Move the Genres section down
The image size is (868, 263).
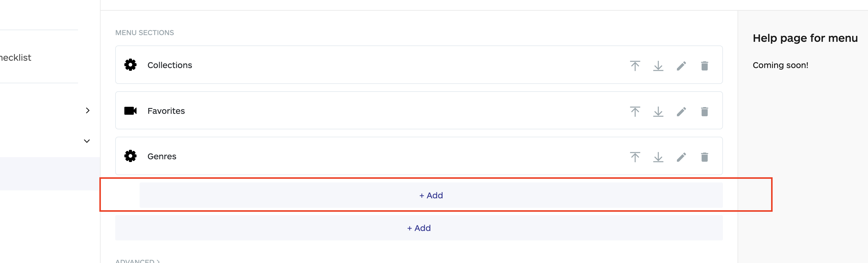658,156
